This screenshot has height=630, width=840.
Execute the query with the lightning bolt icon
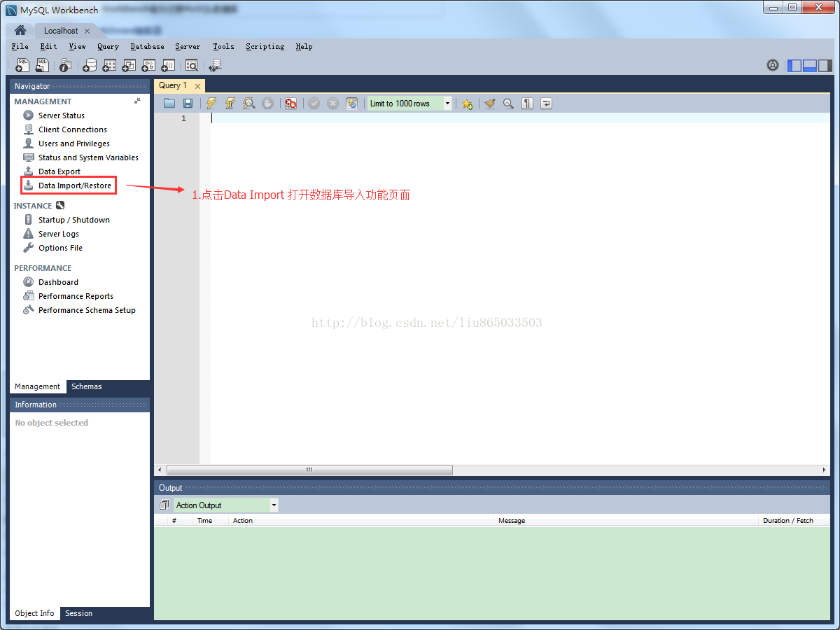[x=211, y=104]
